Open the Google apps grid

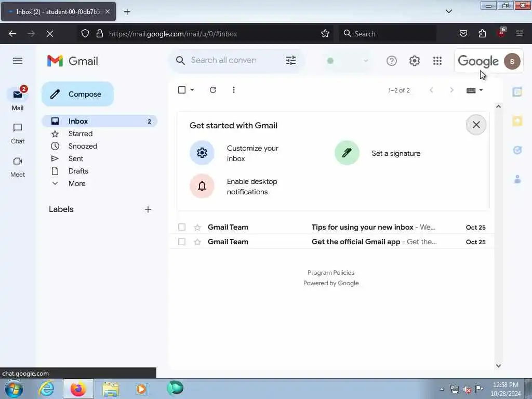437,61
